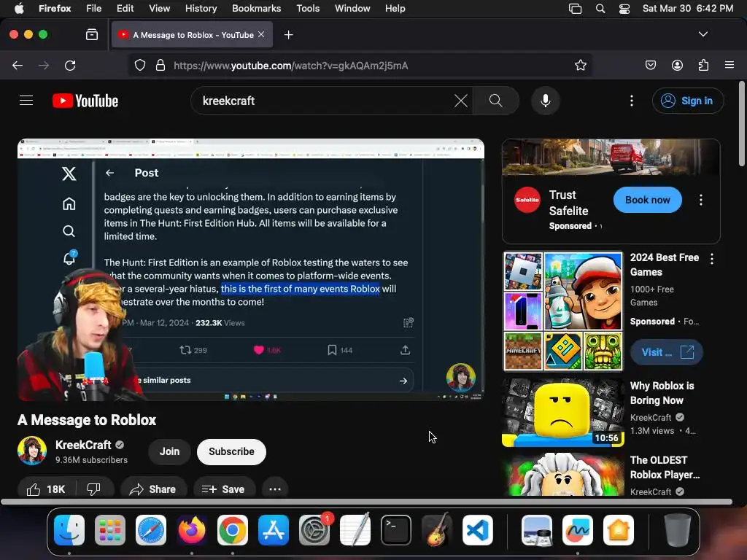The width and height of the screenshot is (747, 560).
Task: Open YouTube settings three-dot menu
Action: click(632, 101)
